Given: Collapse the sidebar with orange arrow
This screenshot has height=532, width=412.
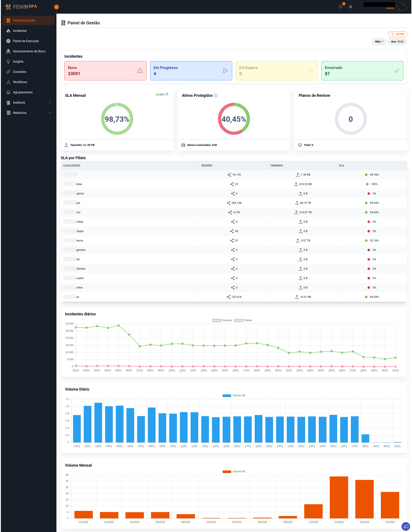Looking at the screenshot, I should point(56,7).
